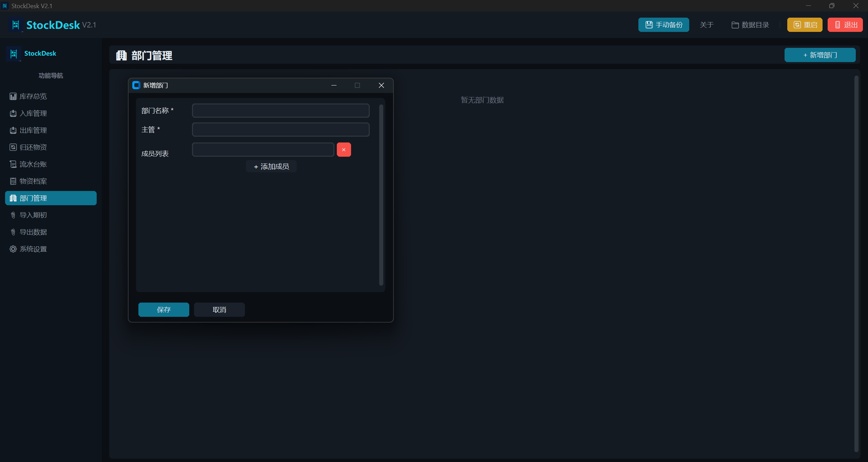Open 库存总览 from the navigation
Image resolution: width=868 pixels, height=462 pixels.
tap(51, 96)
